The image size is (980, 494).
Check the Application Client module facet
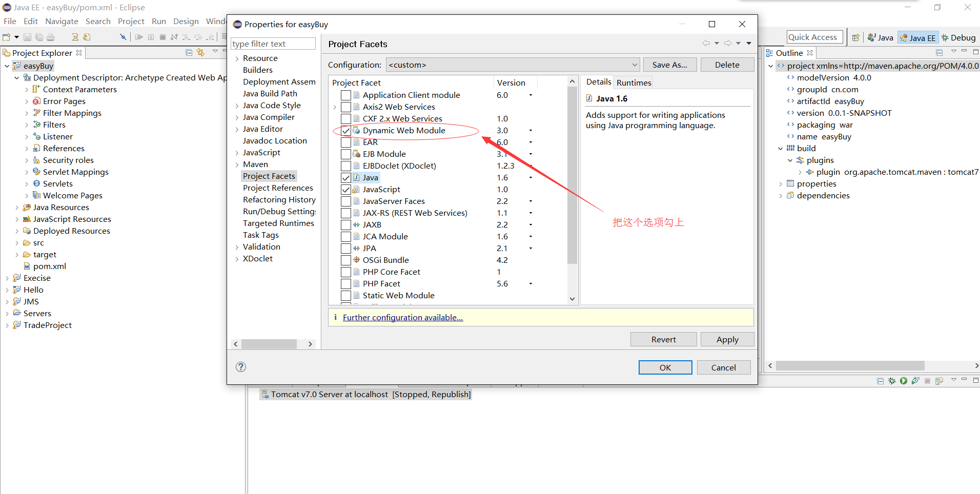346,95
